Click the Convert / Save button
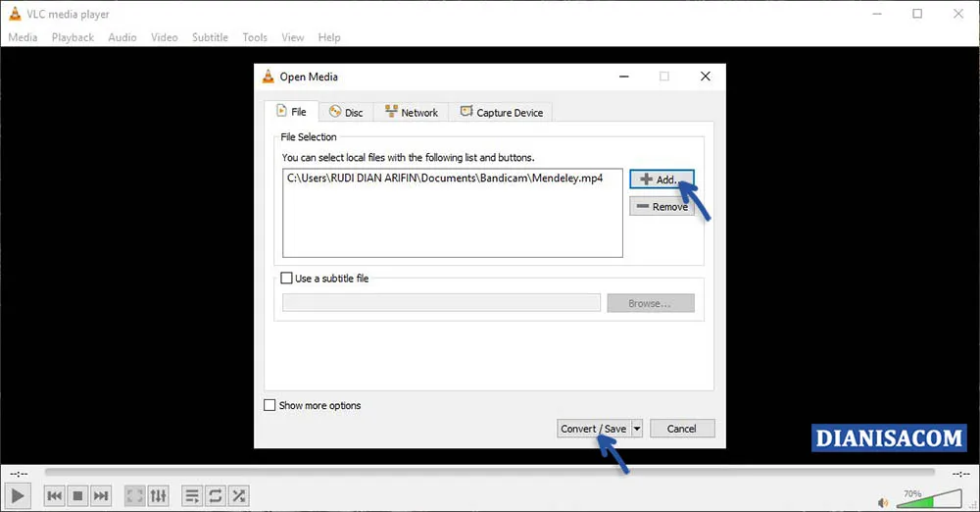Screen dimensions: 980x512 tap(594, 428)
